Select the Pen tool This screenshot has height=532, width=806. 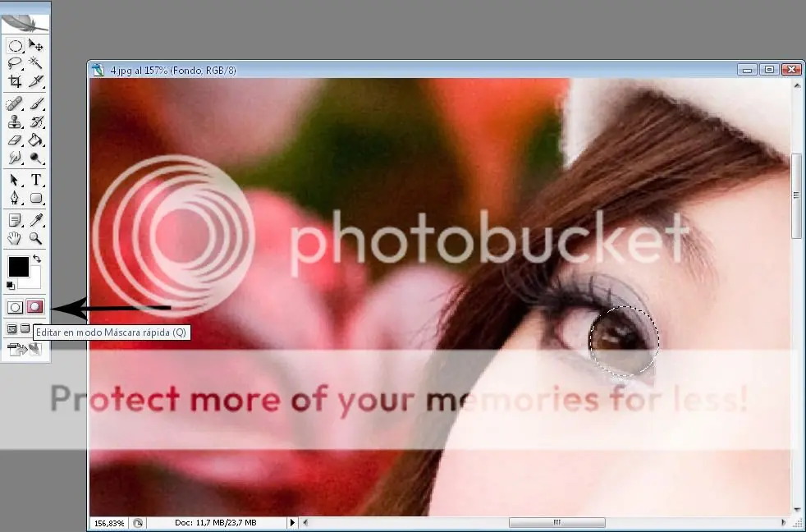coord(15,198)
